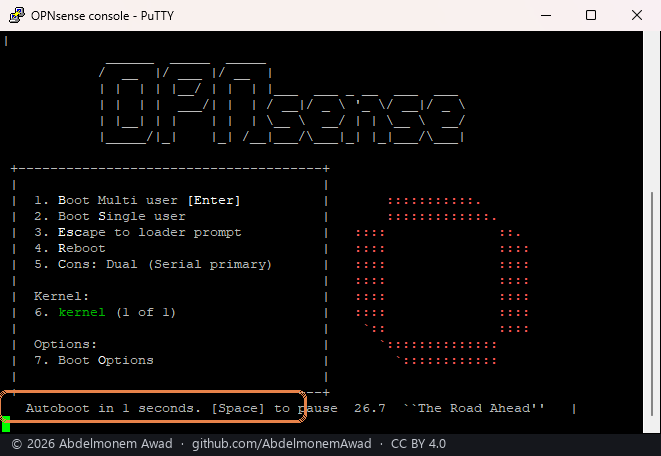Viewport: 661px width, 456px height.
Task: Click 'Autoboot in 1 seconds.' text
Action: click(x=113, y=408)
